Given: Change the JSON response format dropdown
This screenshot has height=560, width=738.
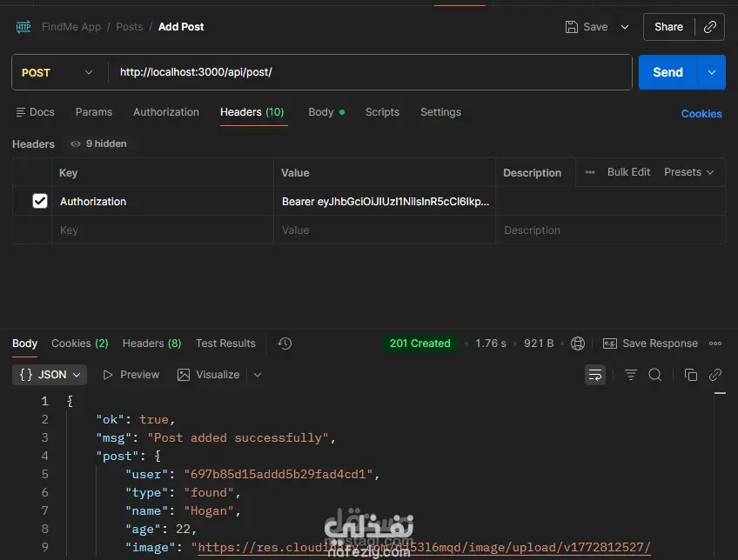Looking at the screenshot, I should [50, 375].
